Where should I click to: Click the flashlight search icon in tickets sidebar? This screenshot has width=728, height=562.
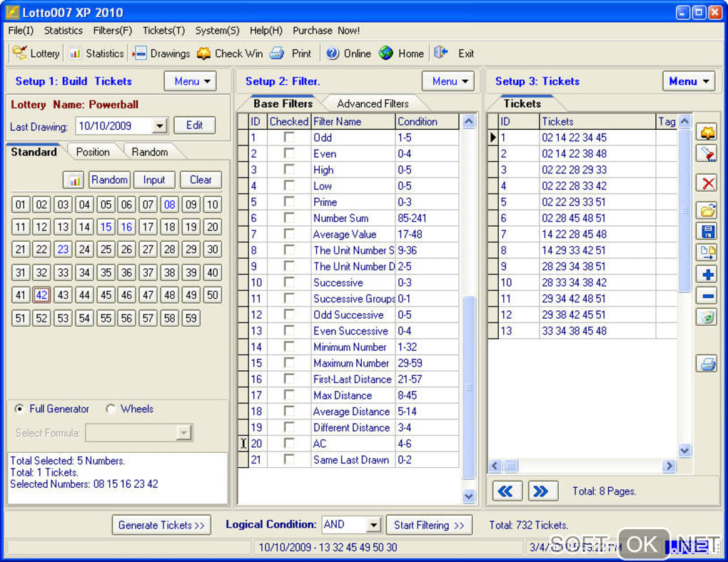coord(707,153)
